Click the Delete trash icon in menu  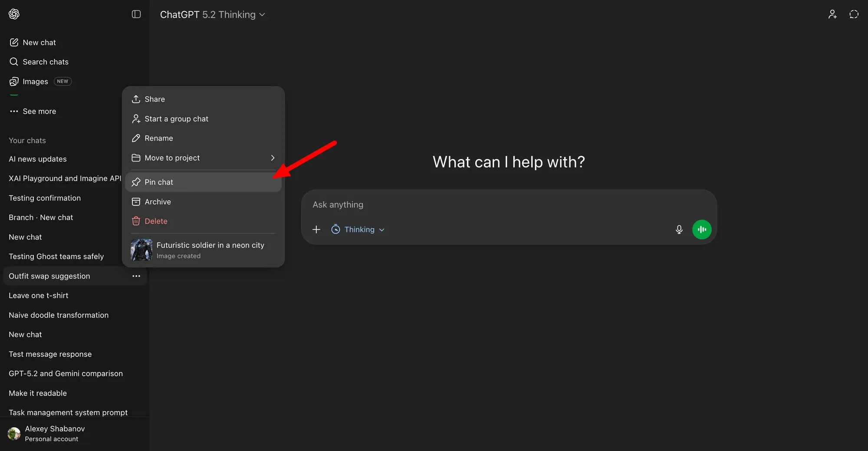pyautogui.click(x=136, y=221)
